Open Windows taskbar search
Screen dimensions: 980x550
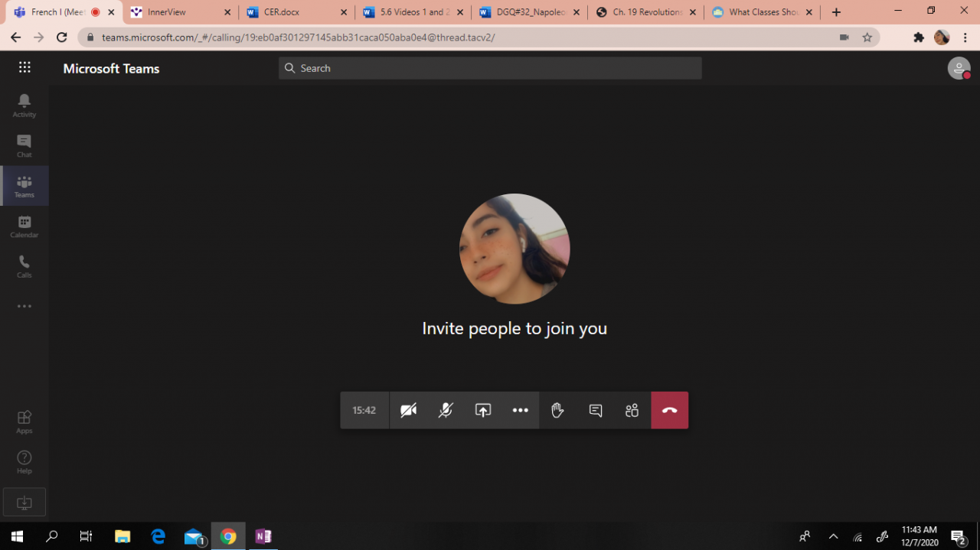(x=52, y=536)
